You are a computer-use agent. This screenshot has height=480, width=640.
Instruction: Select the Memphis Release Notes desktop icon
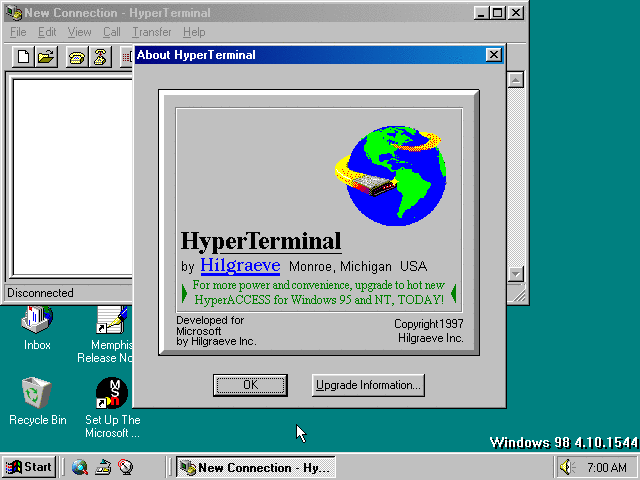[x=109, y=335]
